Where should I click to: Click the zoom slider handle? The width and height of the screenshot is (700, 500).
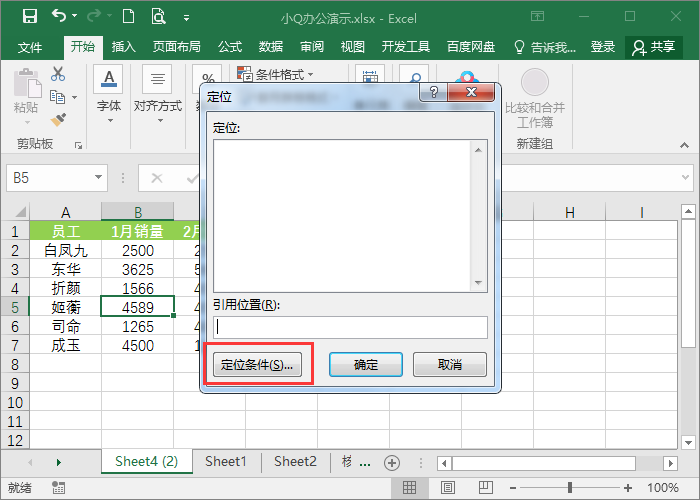[x=570, y=488]
